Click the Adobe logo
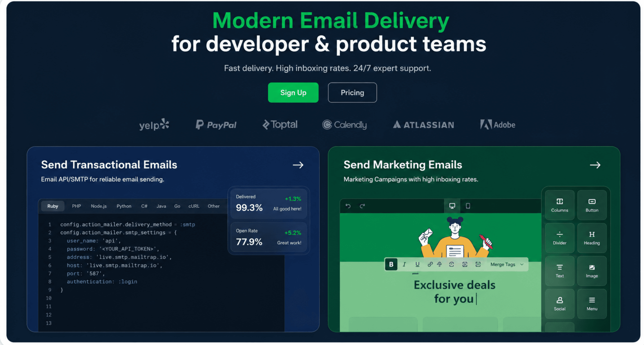 (498, 125)
